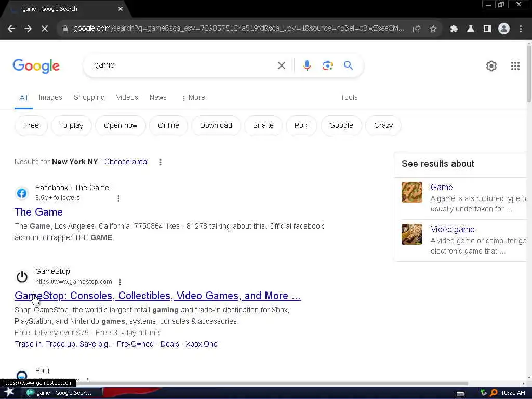Open the Game topic in See results about
The height and width of the screenshot is (399, 532).
tap(442, 187)
